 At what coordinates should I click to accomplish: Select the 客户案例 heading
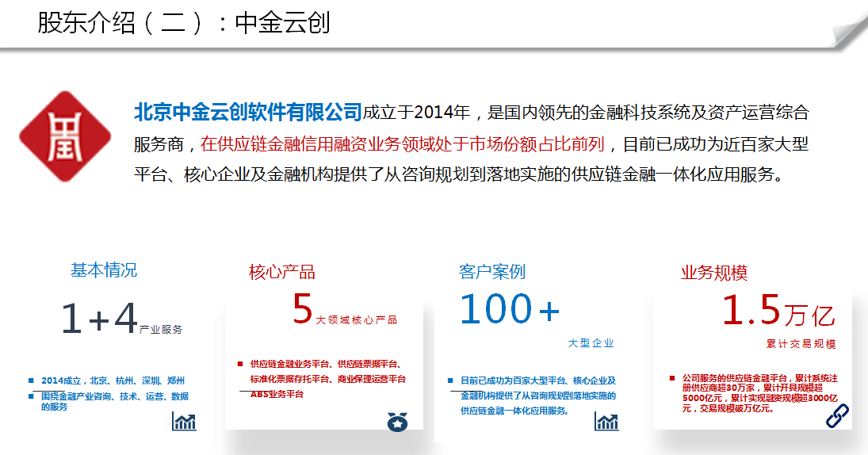pyautogui.click(x=491, y=272)
